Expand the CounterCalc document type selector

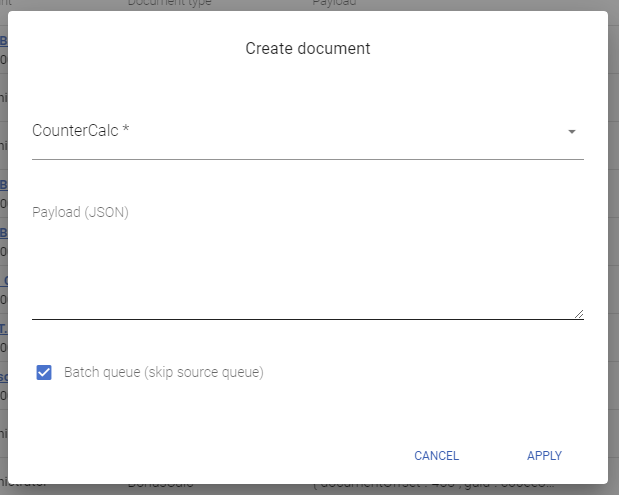click(300, 132)
